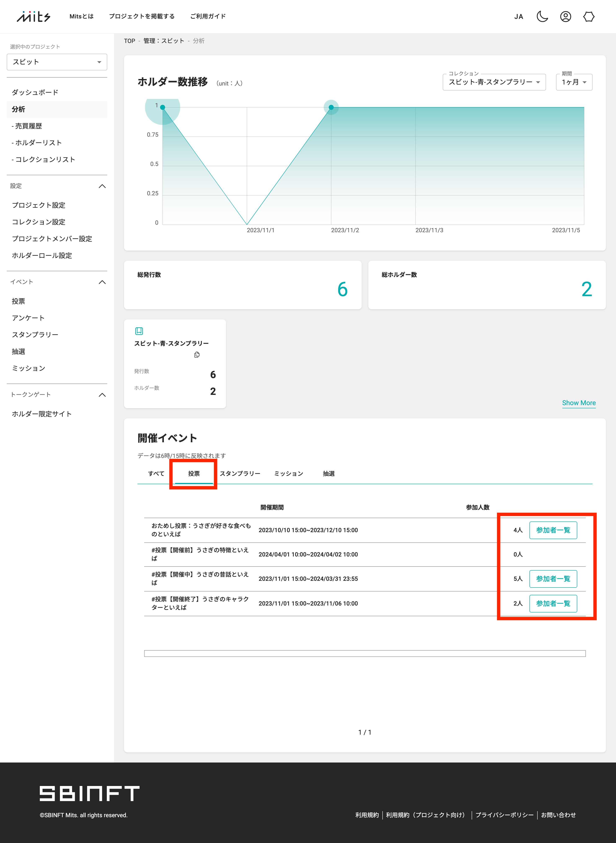This screenshot has height=843, width=616.
Task: Open 'プロジェクトを掲載する' nav link
Action: tap(142, 16)
